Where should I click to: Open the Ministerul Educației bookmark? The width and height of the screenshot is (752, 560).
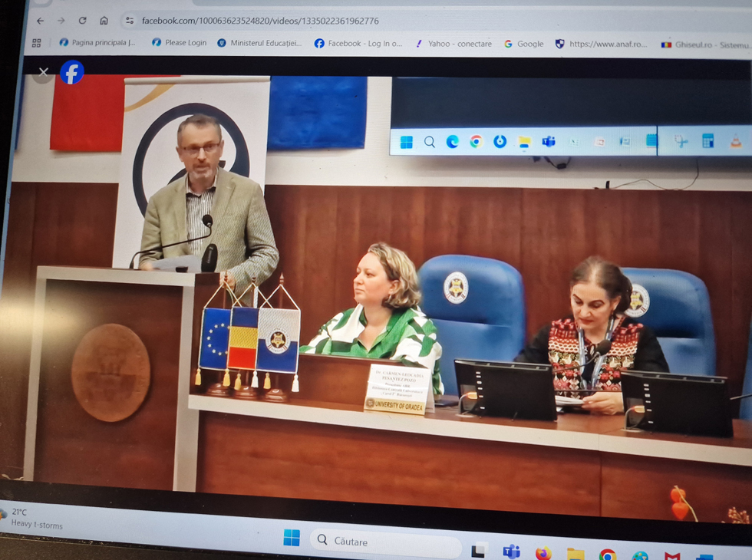tap(259, 44)
